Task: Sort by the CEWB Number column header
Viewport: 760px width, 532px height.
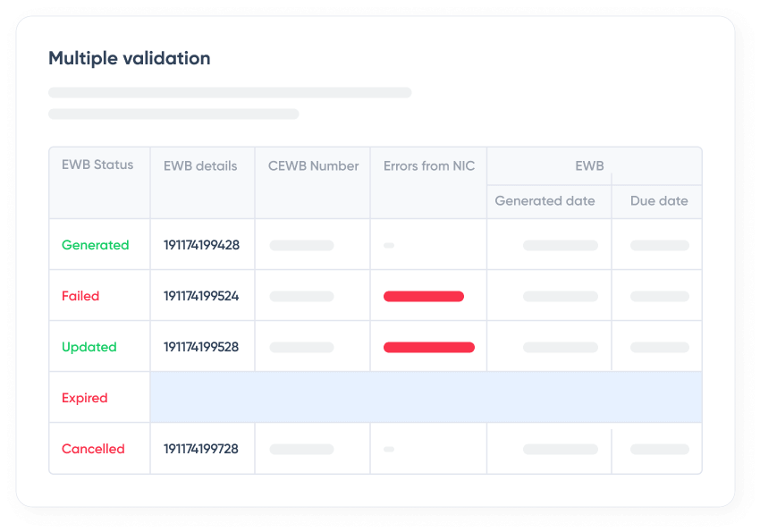Action: (313, 165)
